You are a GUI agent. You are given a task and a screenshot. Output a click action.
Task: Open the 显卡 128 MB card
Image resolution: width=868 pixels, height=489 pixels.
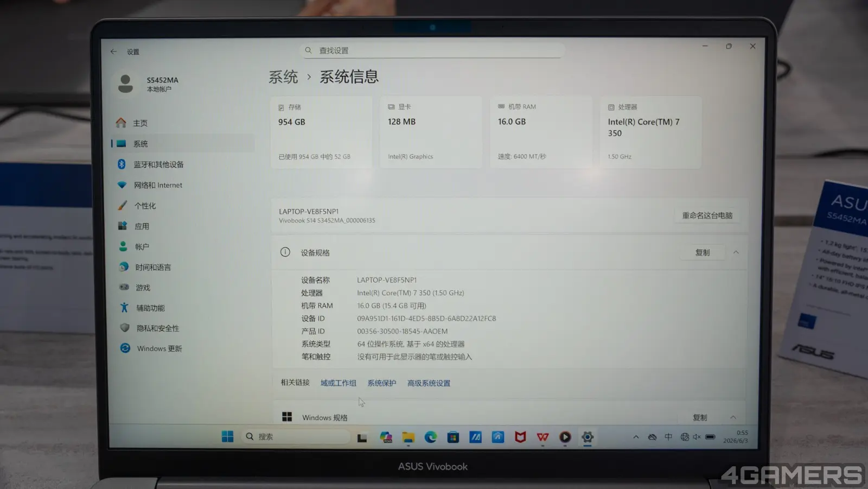pyautogui.click(x=431, y=132)
